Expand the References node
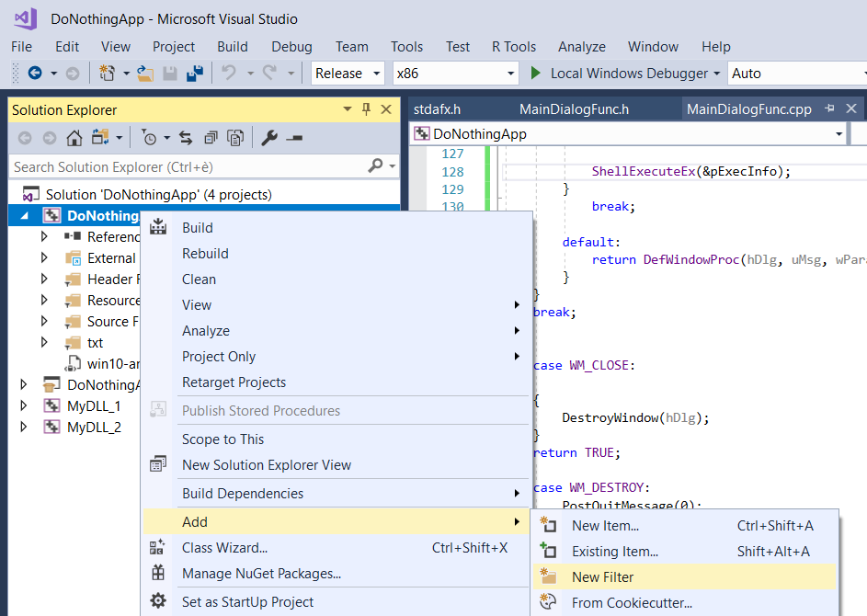Image resolution: width=867 pixels, height=616 pixels. (45, 236)
